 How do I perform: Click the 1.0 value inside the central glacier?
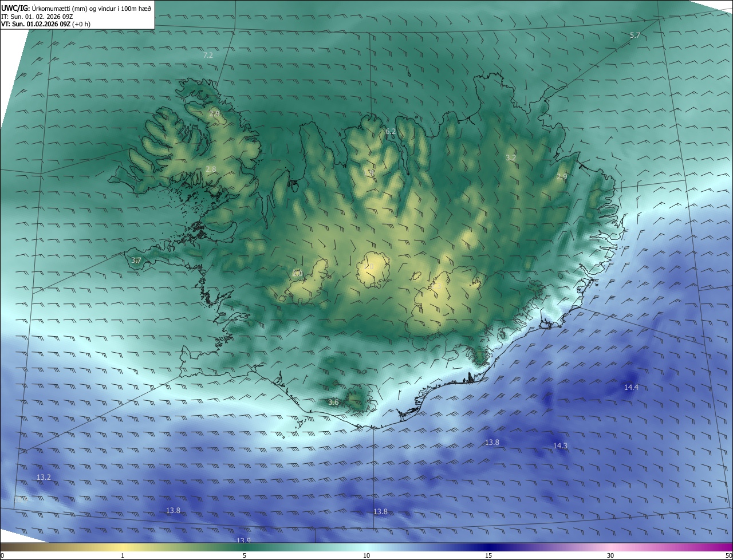click(x=369, y=267)
